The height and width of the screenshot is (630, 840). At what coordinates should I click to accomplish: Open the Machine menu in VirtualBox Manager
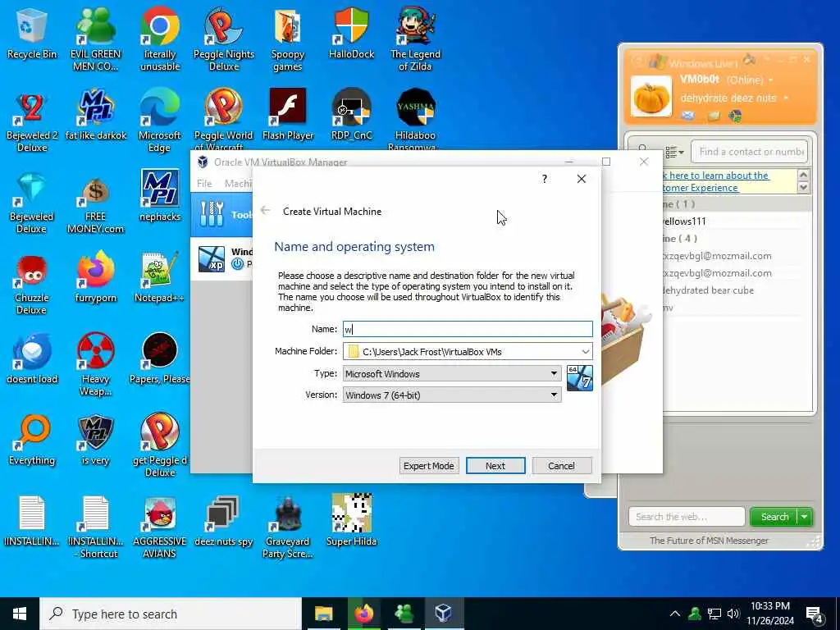(x=238, y=183)
